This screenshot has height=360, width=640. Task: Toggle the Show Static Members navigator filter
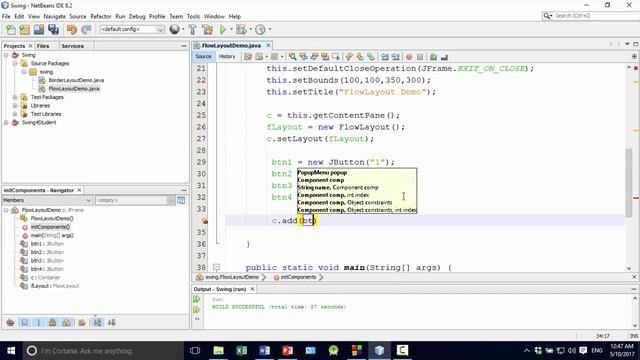(x=39, y=322)
